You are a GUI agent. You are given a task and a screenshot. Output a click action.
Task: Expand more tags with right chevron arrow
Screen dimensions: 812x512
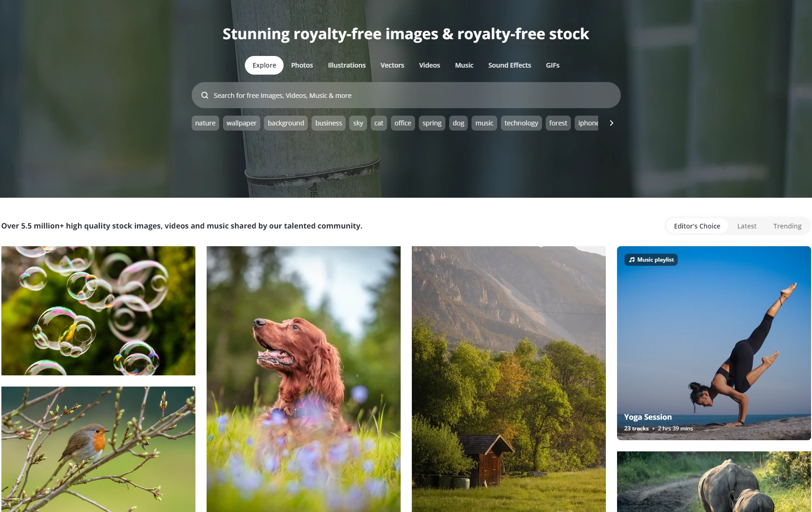pos(611,123)
